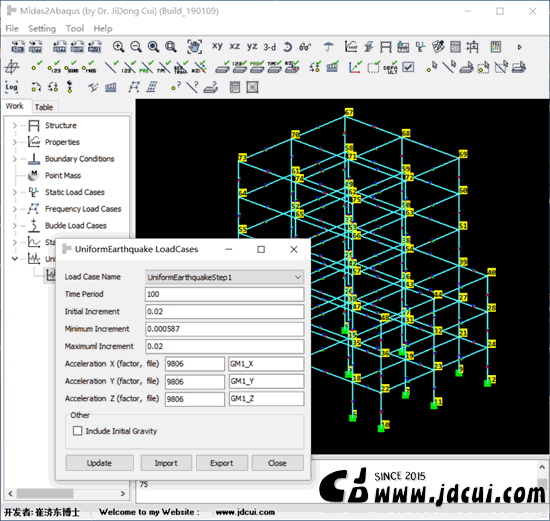Click the work plane grid icon
Viewport: 550px width, 521px height.
(12, 67)
